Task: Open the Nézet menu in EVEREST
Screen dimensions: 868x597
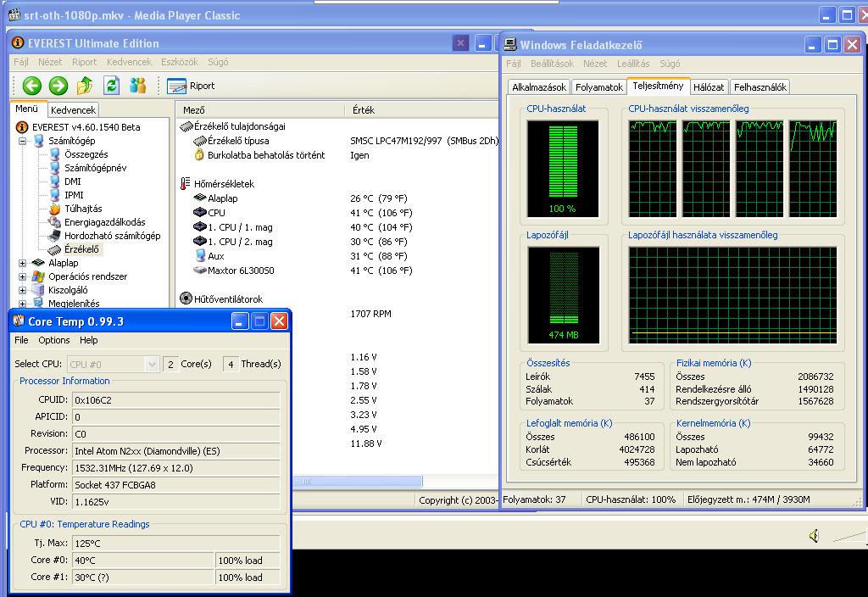Action: pyautogui.click(x=50, y=62)
